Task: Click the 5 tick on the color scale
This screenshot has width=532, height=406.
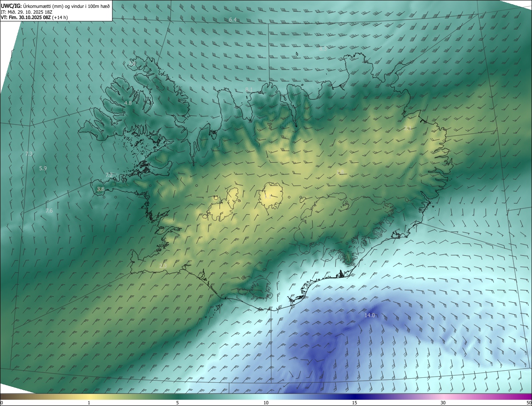Action: click(x=177, y=403)
